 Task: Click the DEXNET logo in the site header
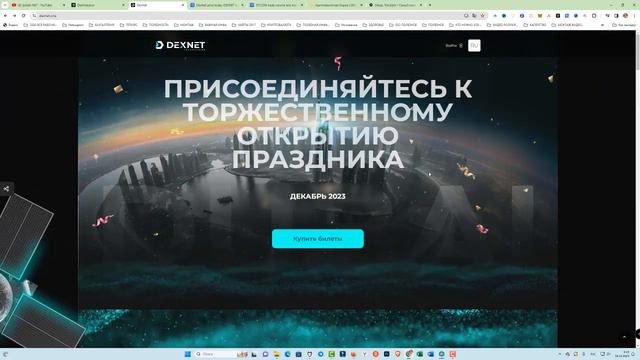(x=180, y=45)
